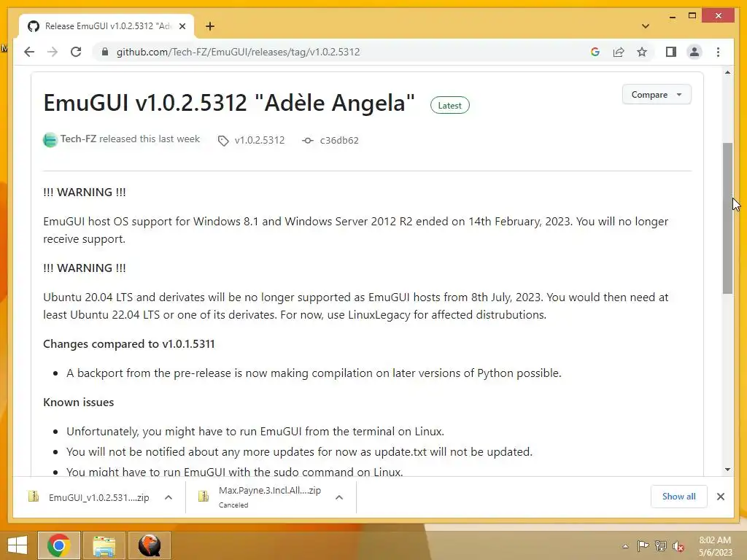Click the muted volume tray icon

coord(678,546)
